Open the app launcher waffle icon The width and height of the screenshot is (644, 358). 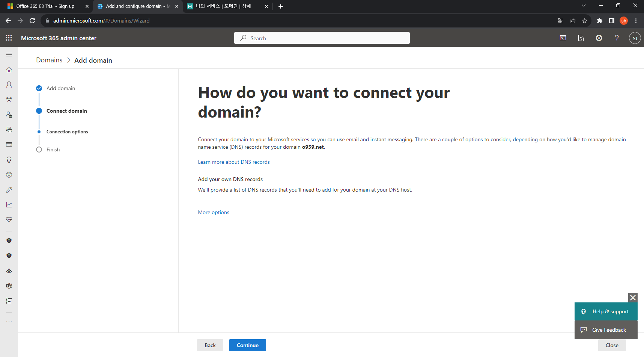tap(9, 38)
